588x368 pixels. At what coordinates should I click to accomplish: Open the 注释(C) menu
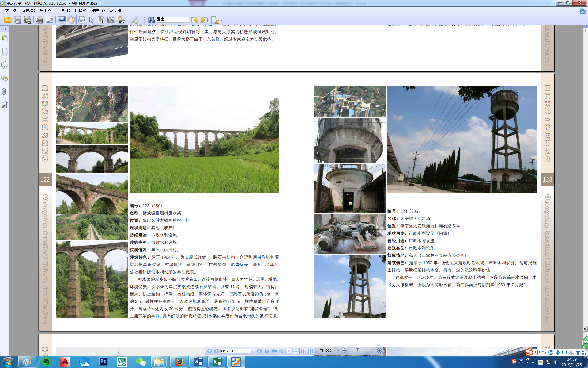tap(81, 10)
